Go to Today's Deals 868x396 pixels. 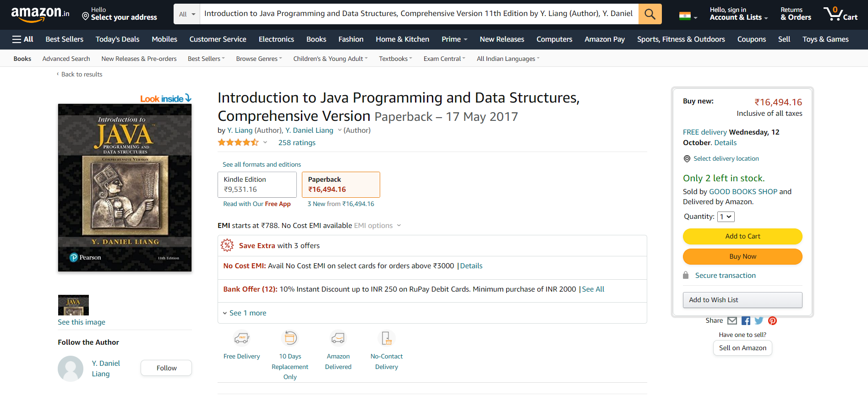tap(118, 39)
